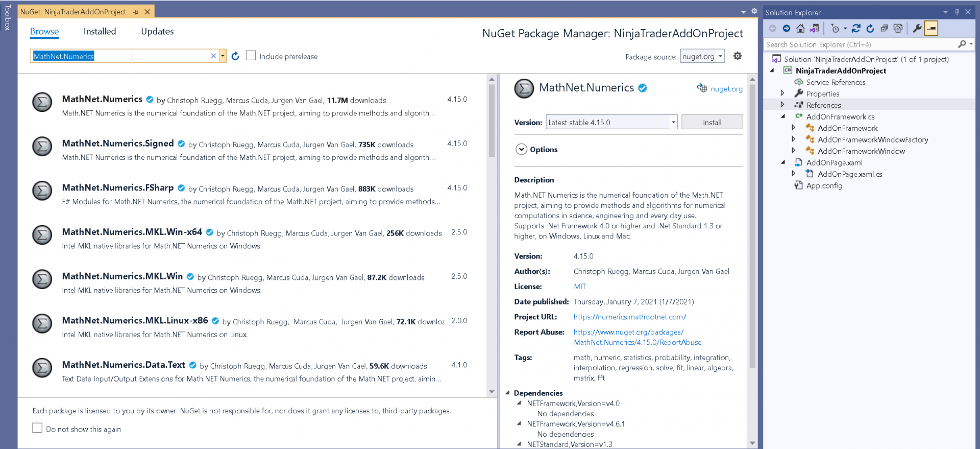The image size is (980, 449).
Task: Select the AddOnPage.xaml.cs file
Action: tap(850, 174)
